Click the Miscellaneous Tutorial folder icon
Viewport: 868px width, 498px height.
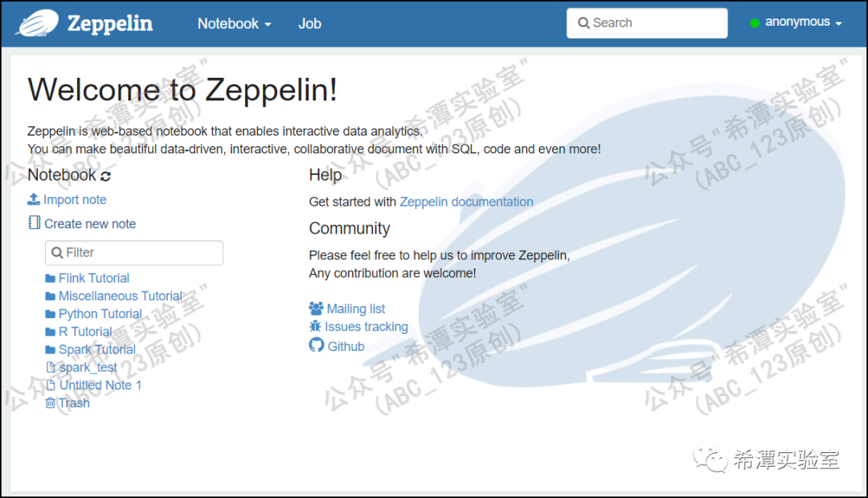51,296
